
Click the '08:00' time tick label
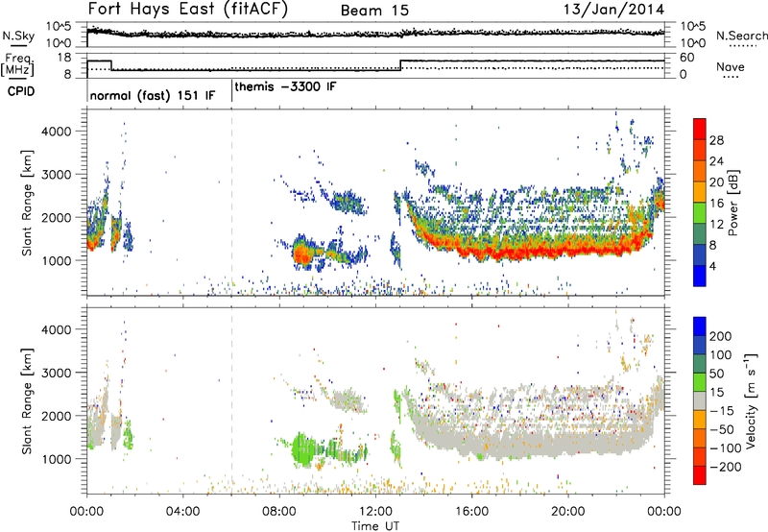click(279, 512)
